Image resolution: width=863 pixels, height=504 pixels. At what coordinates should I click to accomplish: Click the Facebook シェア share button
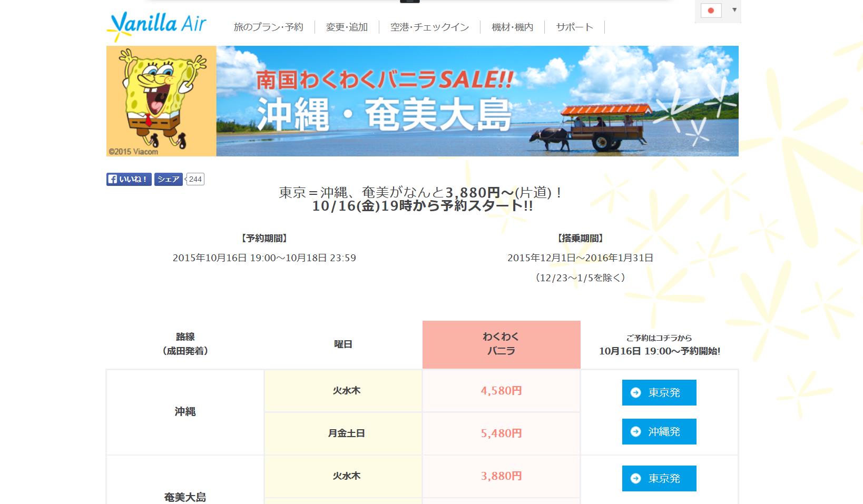click(168, 179)
